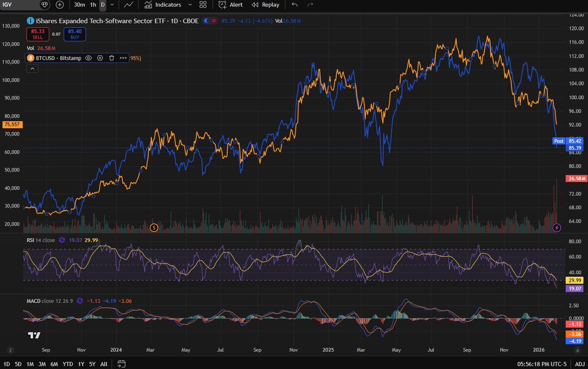Select the YTD date range
588x369 pixels.
[x=68, y=364]
